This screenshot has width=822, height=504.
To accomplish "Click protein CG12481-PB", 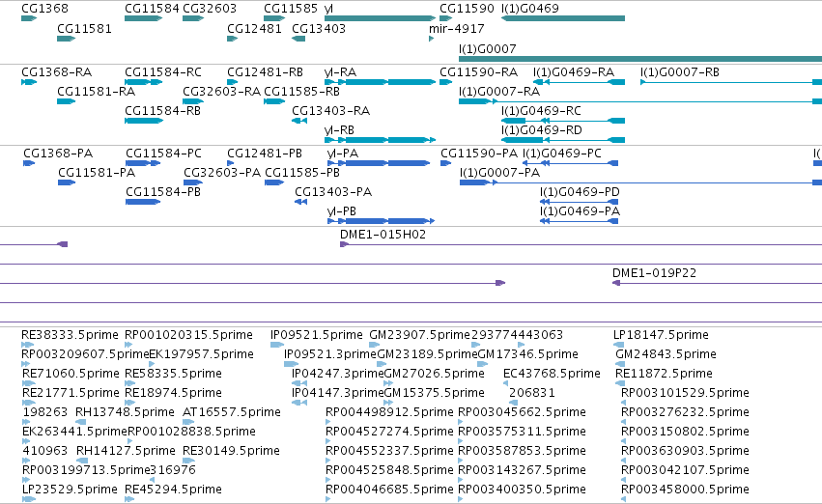I will pos(231,163).
